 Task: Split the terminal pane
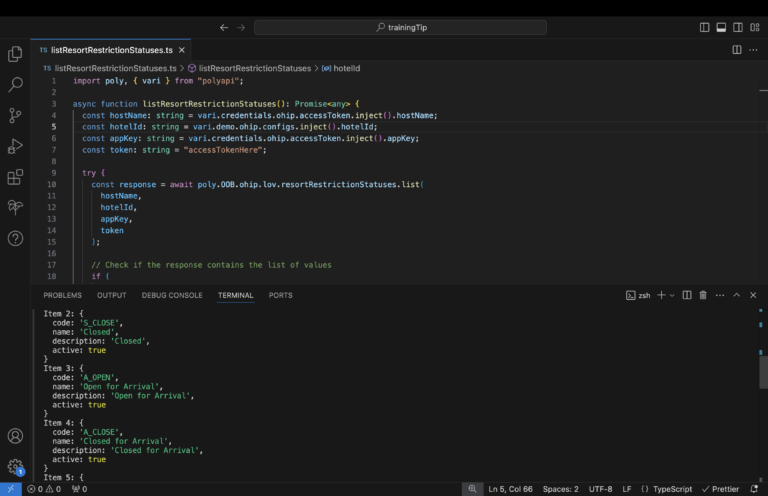[687, 295]
